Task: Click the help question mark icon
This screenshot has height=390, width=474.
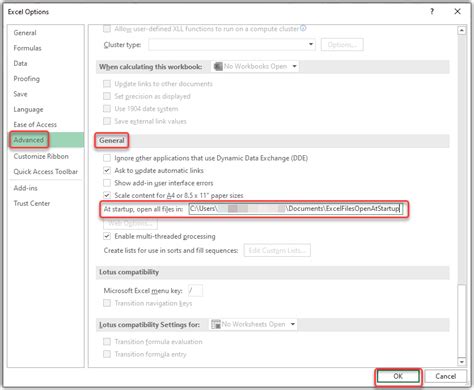Action: coord(432,12)
